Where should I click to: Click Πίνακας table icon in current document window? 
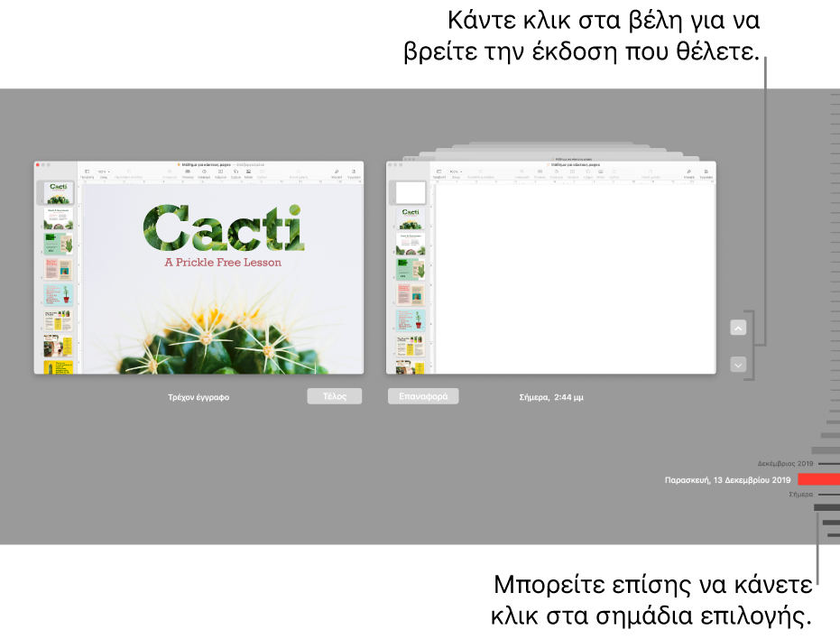point(188,171)
